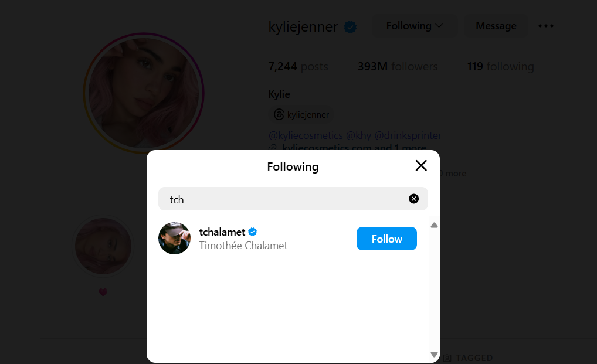
Task: Follow Timothée Chalamet
Action: [x=386, y=239]
